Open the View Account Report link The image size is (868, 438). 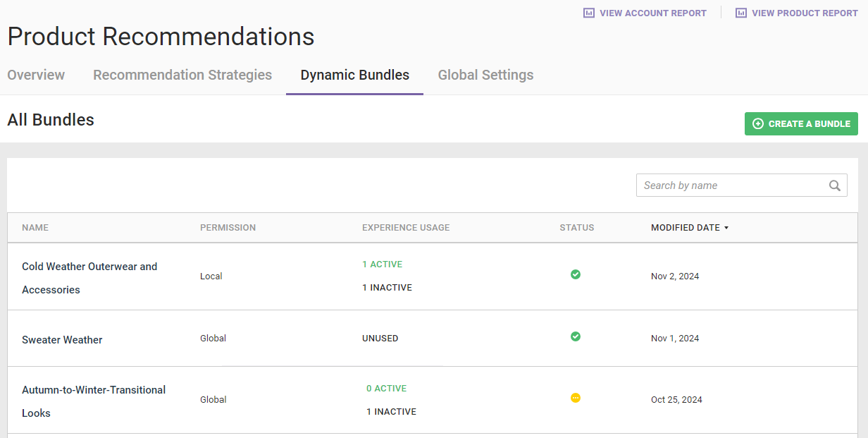point(652,13)
